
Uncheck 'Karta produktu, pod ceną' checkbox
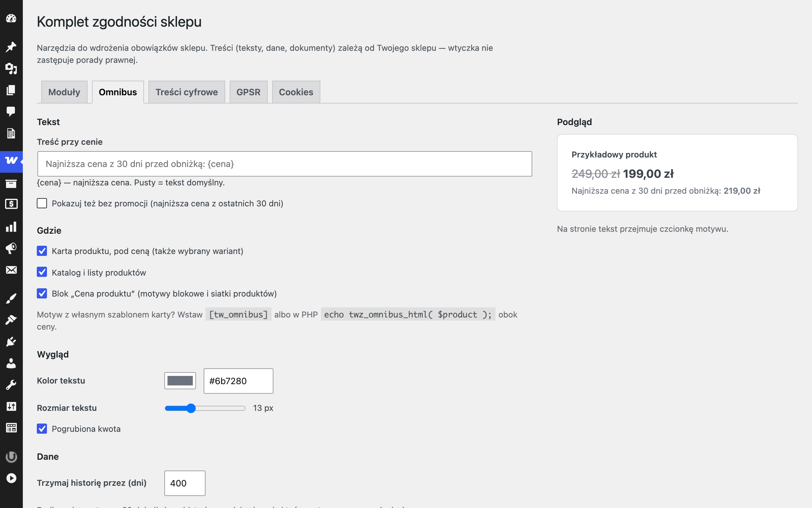42,251
